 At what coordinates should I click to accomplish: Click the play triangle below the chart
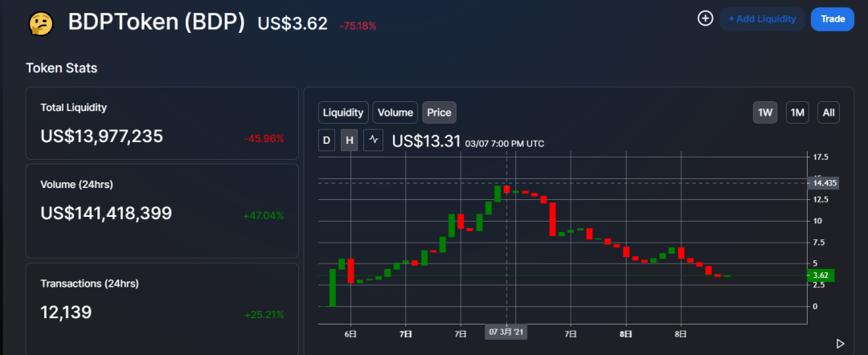841,344
